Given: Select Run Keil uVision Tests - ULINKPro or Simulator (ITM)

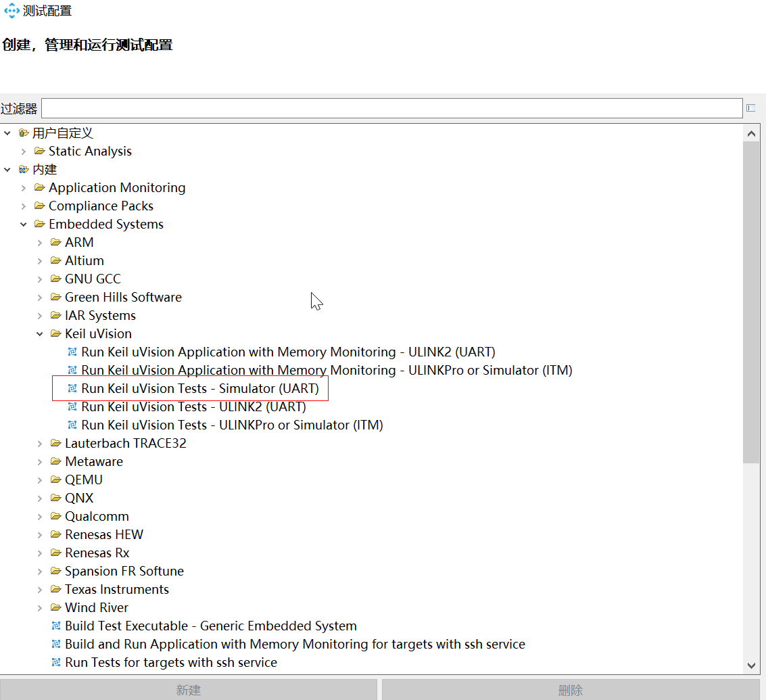Looking at the screenshot, I should pos(232,425).
